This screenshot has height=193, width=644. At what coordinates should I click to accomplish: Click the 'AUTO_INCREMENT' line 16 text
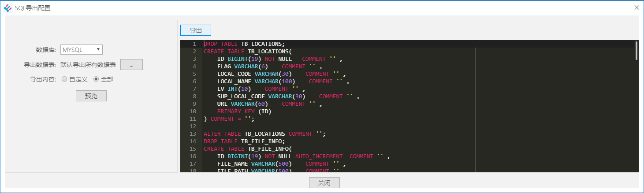(319, 156)
